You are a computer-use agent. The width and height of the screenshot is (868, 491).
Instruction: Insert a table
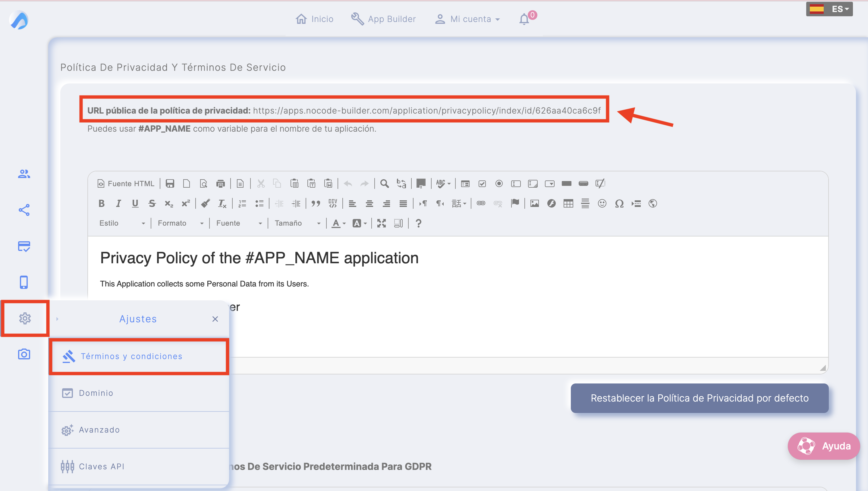click(568, 203)
